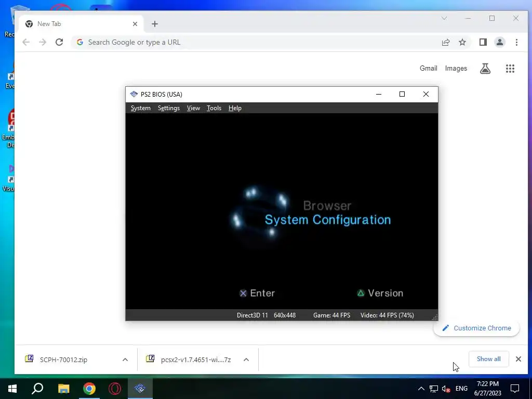Open Windows notification center
The height and width of the screenshot is (399, 532).
(x=515, y=389)
